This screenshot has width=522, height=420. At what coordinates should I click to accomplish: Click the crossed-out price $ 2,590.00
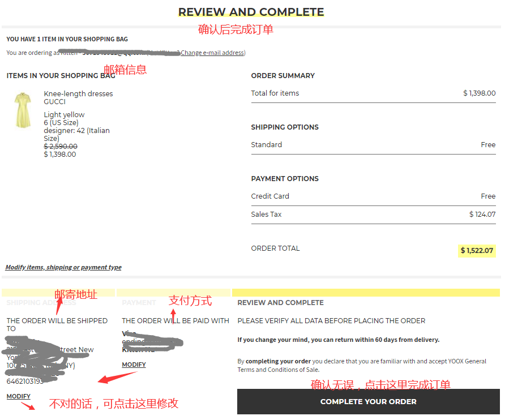coord(61,147)
